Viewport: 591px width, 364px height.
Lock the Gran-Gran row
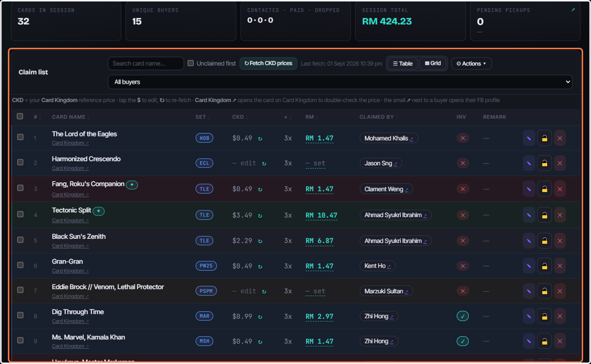[x=544, y=266]
